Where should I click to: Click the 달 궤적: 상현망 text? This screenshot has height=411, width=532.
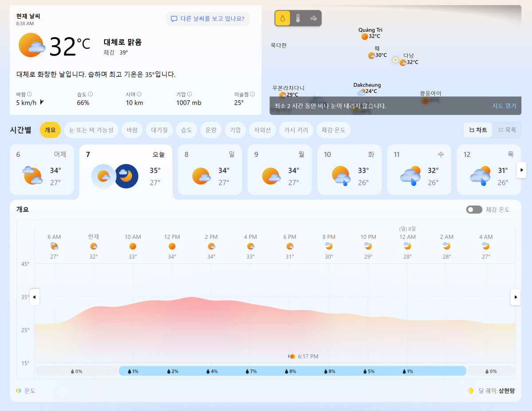[x=497, y=391]
